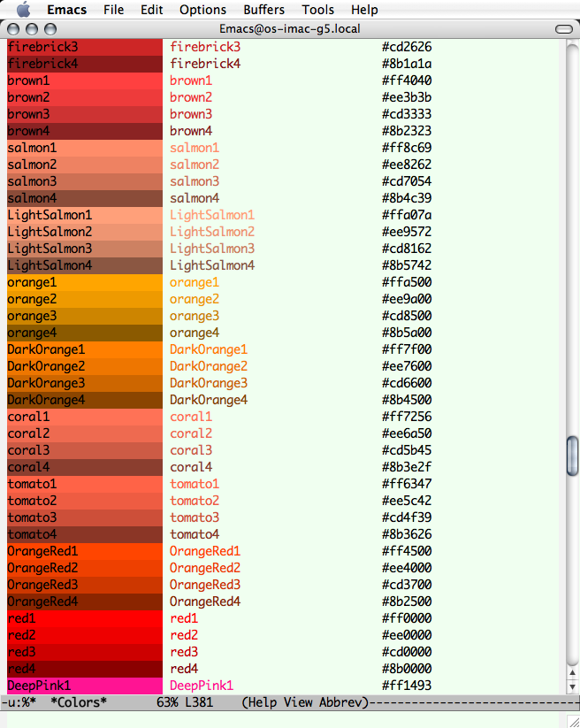Open the Apple menu icon
The height and width of the screenshot is (728, 580).
(x=23, y=9)
